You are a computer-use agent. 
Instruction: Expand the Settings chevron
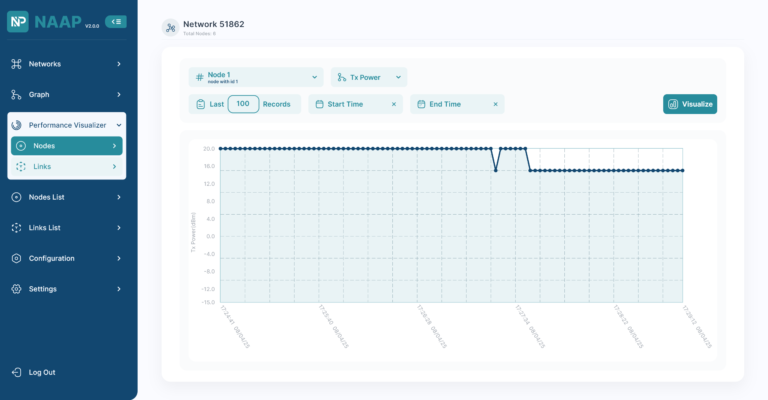(x=119, y=289)
